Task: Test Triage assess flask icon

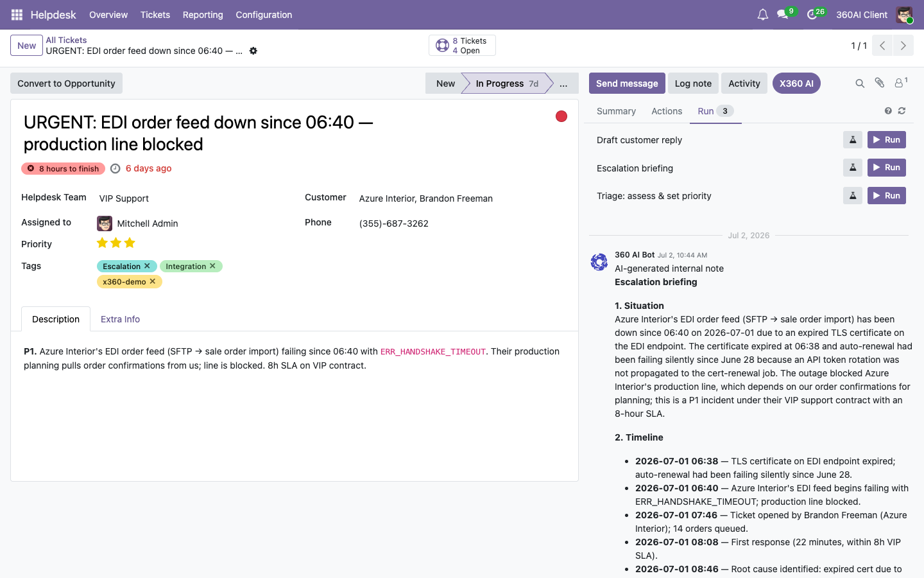Action: point(853,195)
